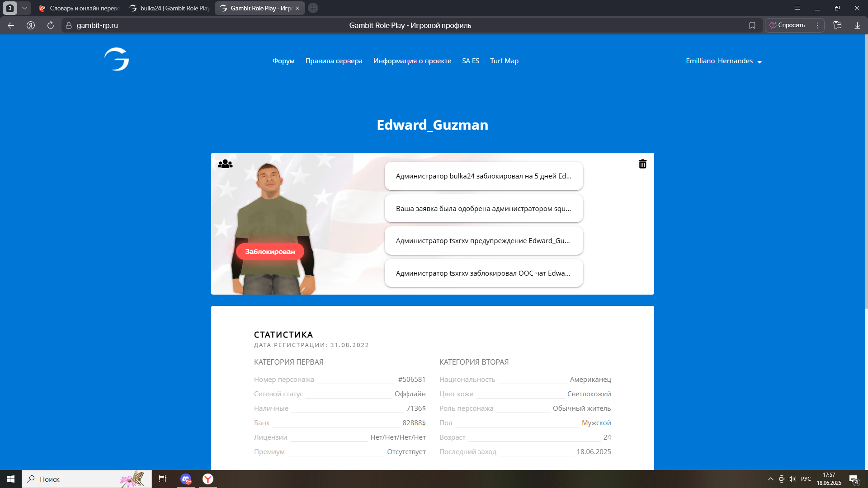The width and height of the screenshot is (868, 488).
Task: Open Yandex Browser from the taskbar
Action: [208, 479]
